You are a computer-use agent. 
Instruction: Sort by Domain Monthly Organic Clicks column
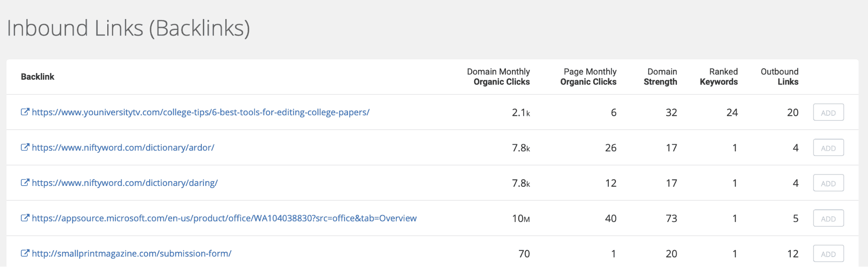498,77
